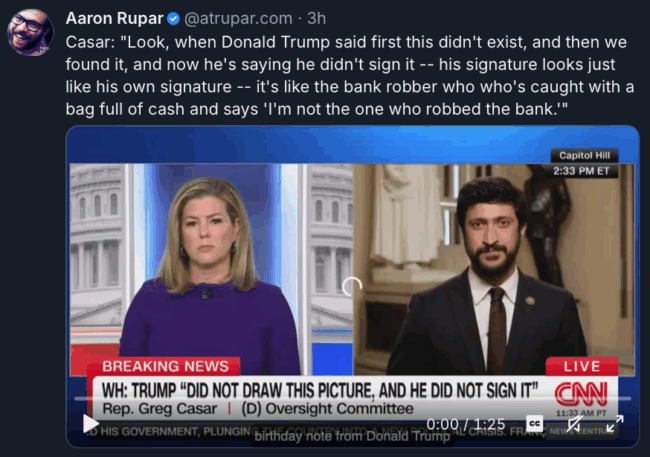
Task: Open the post via the 3h timestamp
Action: coord(316,19)
